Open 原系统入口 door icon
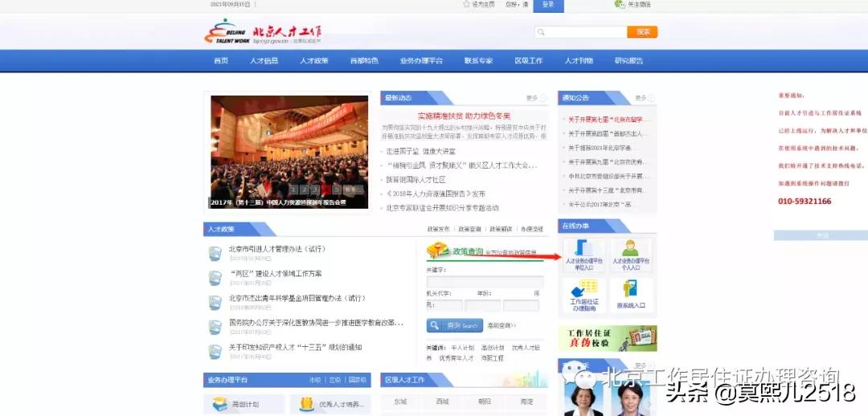 (x=630, y=288)
